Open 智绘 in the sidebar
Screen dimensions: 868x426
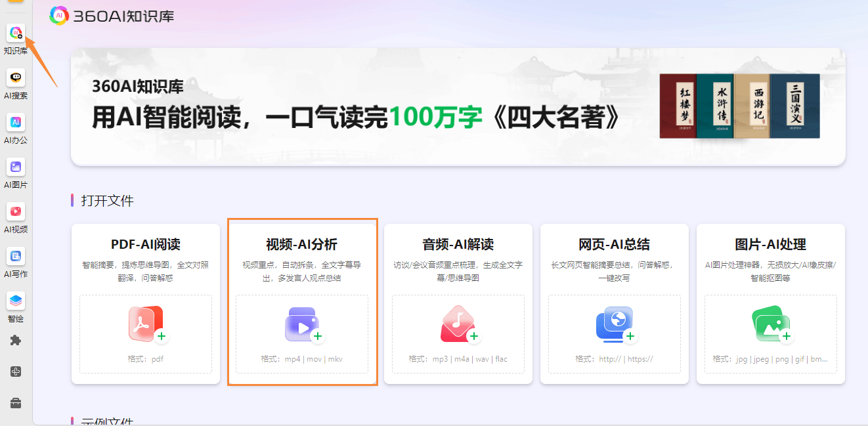(16, 301)
